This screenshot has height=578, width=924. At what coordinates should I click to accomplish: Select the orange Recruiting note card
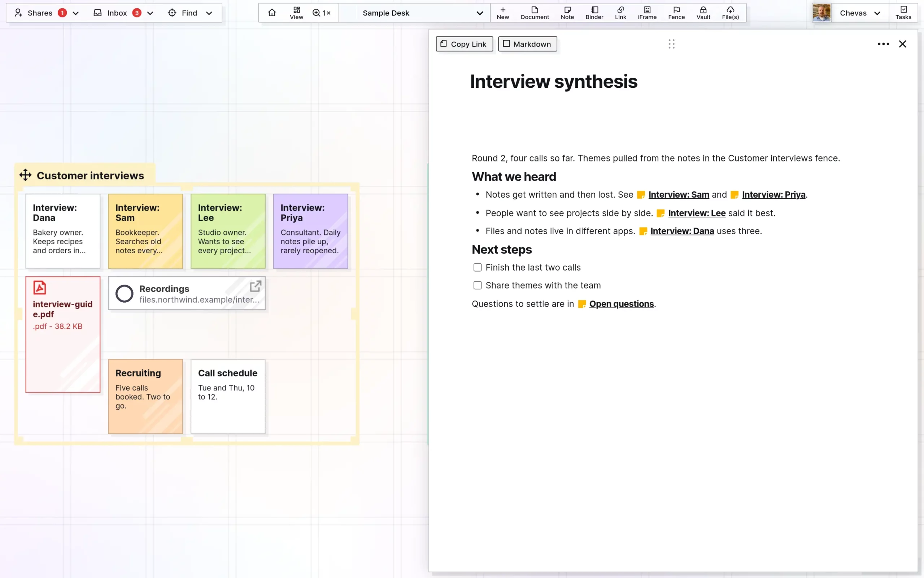[145, 396]
